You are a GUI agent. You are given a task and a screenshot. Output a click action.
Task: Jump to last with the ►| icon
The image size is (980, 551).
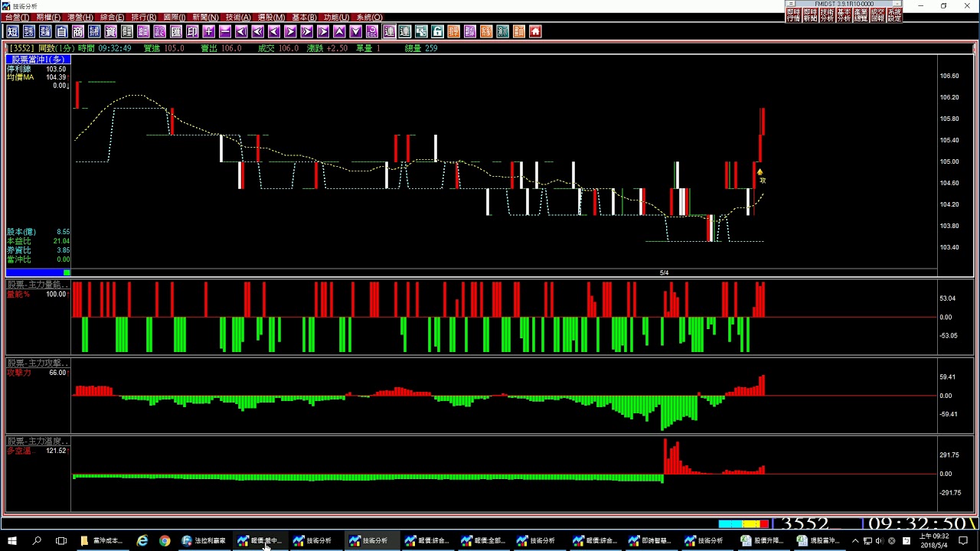(x=323, y=31)
